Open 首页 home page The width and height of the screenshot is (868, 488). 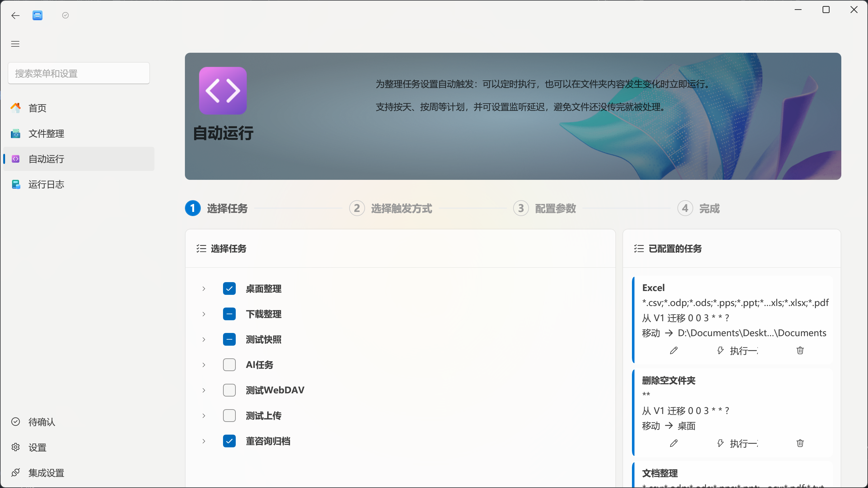coord(78,108)
